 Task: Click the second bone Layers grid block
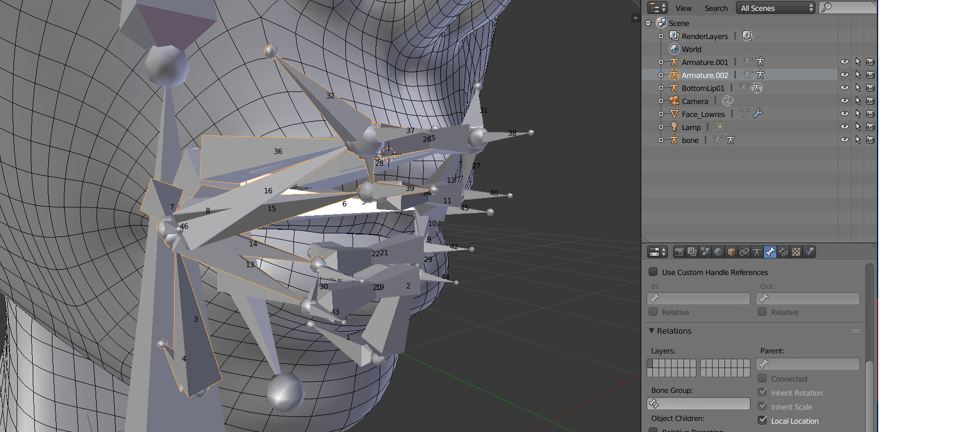coord(725,368)
